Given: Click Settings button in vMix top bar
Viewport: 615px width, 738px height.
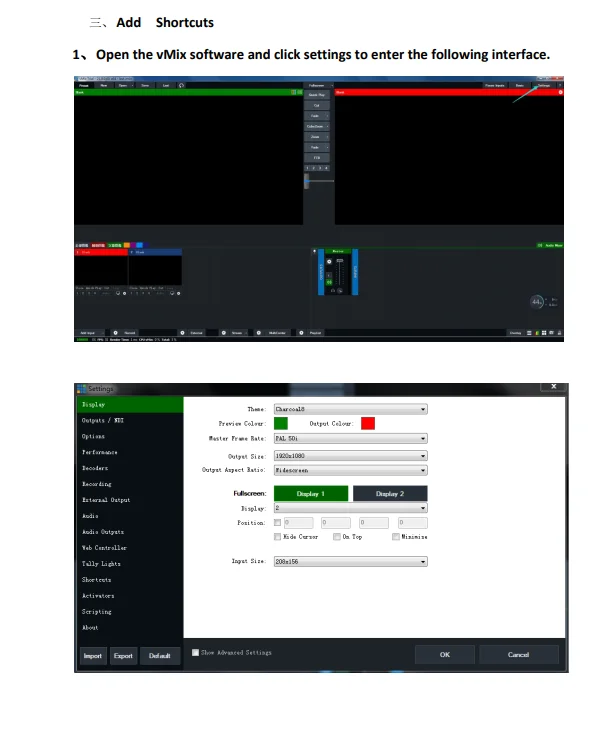Looking at the screenshot, I should [544, 85].
